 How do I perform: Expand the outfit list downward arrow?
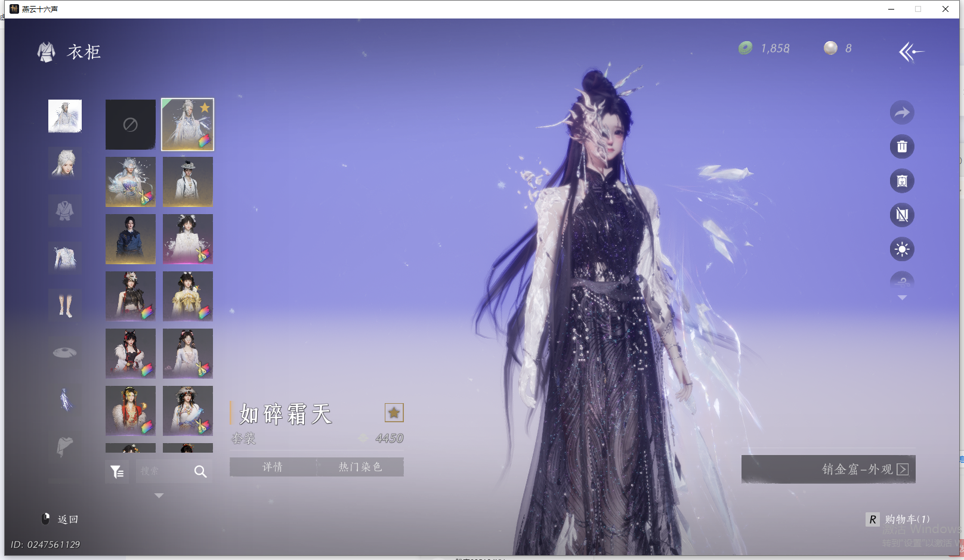point(159,496)
